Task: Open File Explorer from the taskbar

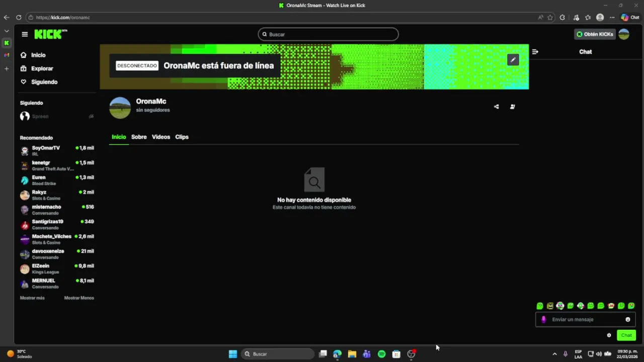Action: tap(352, 354)
